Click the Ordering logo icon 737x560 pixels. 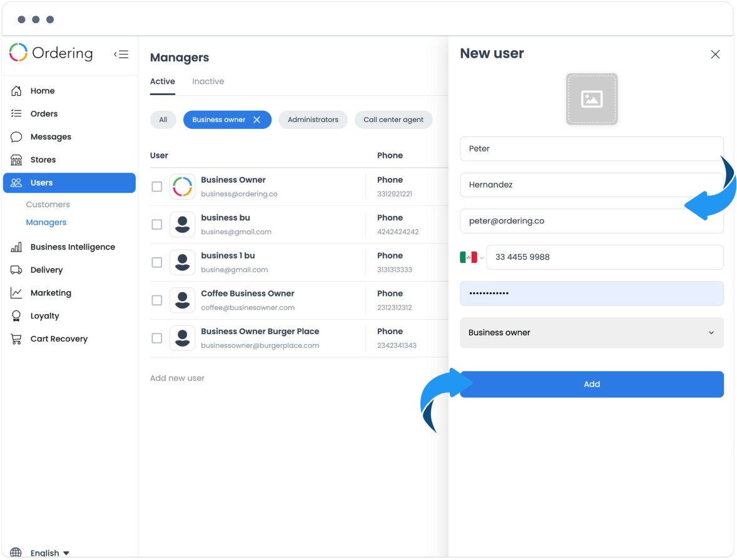(18, 53)
